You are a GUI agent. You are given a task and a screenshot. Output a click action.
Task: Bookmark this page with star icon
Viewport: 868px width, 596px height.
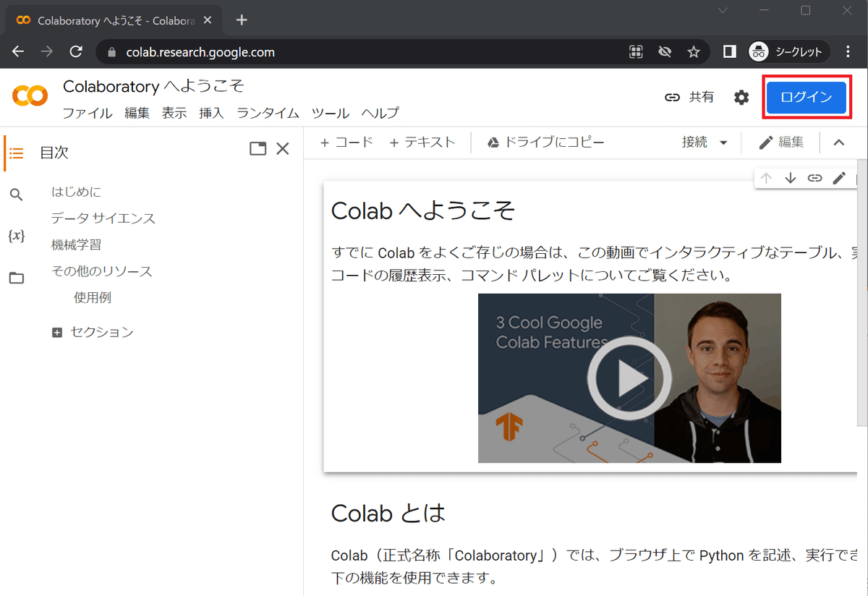(694, 52)
